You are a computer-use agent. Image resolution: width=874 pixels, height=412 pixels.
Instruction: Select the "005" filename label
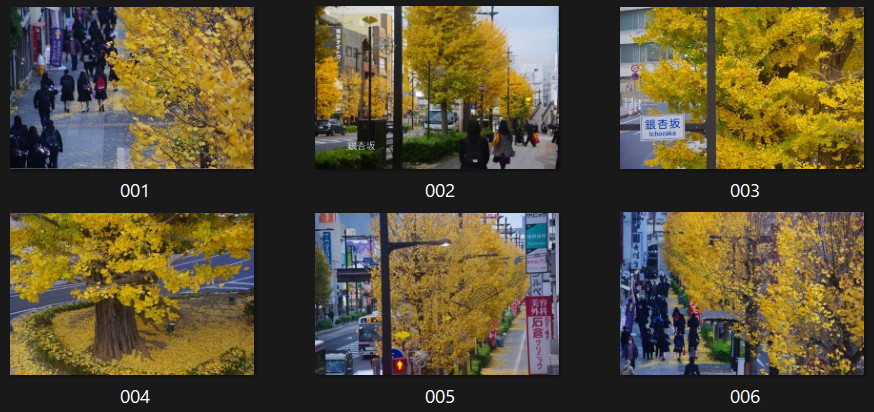(x=439, y=396)
